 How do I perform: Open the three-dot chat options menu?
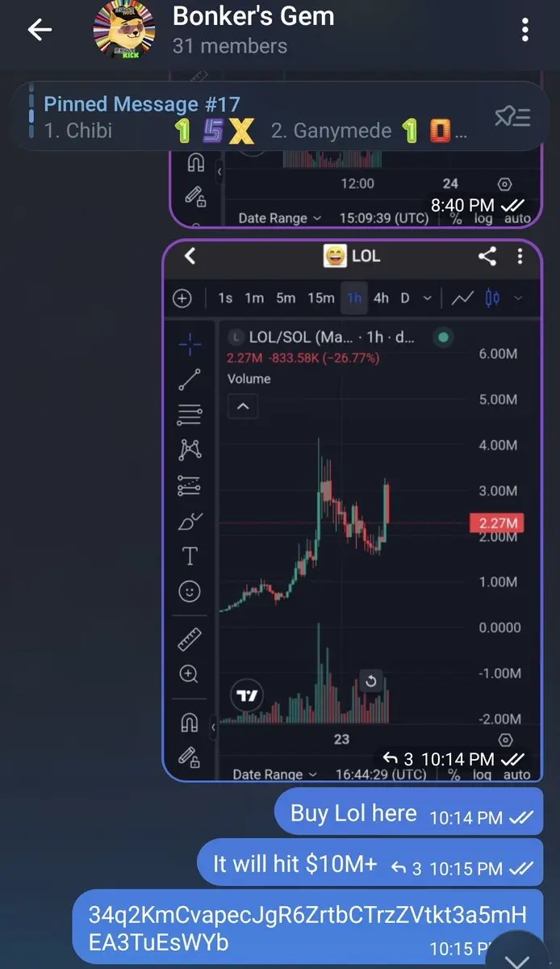pyautogui.click(x=525, y=31)
